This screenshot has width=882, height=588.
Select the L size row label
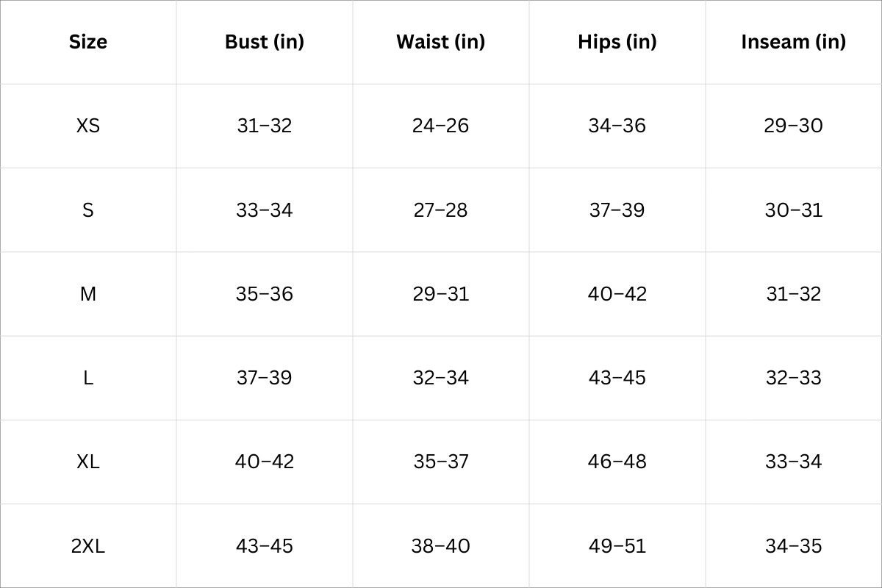pyautogui.click(x=88, y=378)
